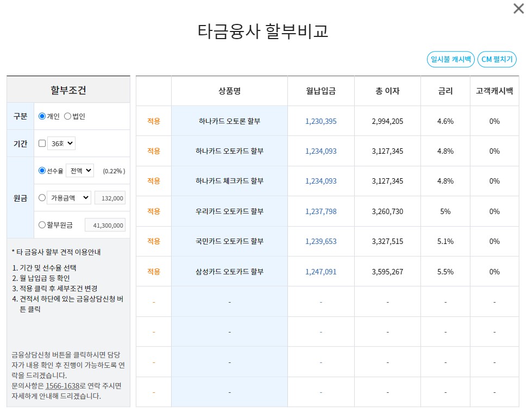Apply 국민카드 오토카드 할부 via 적용
This screenshot has height=420, width=528.
[154, 241]
